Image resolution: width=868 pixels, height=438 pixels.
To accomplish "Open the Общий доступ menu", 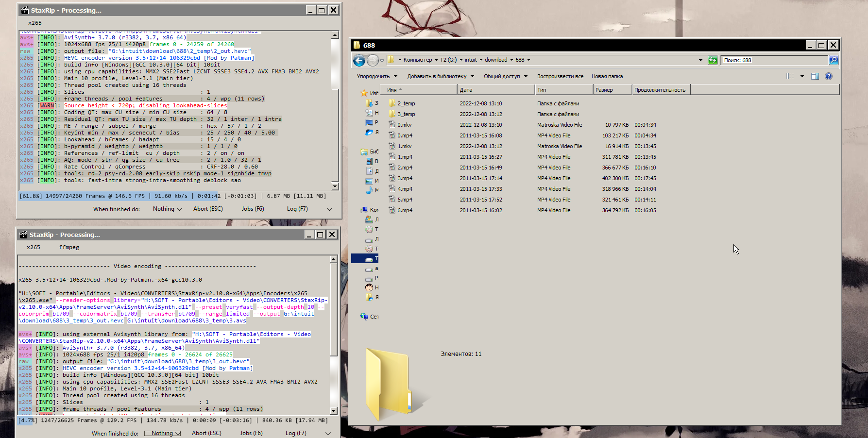I will [505, 76].
